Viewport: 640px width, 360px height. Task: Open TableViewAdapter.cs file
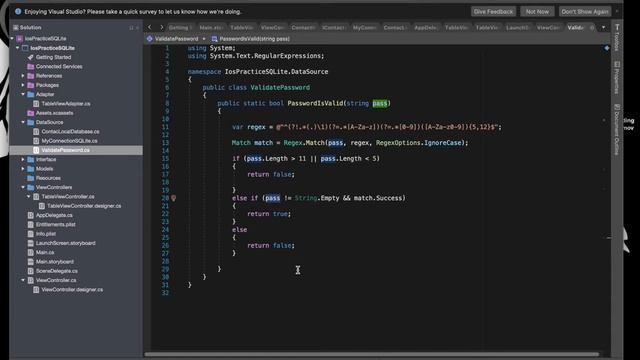tap(66, 104)
